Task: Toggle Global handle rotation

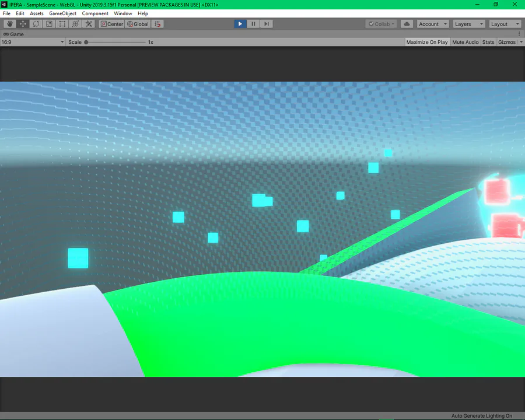Action: (x=138, y=24)
